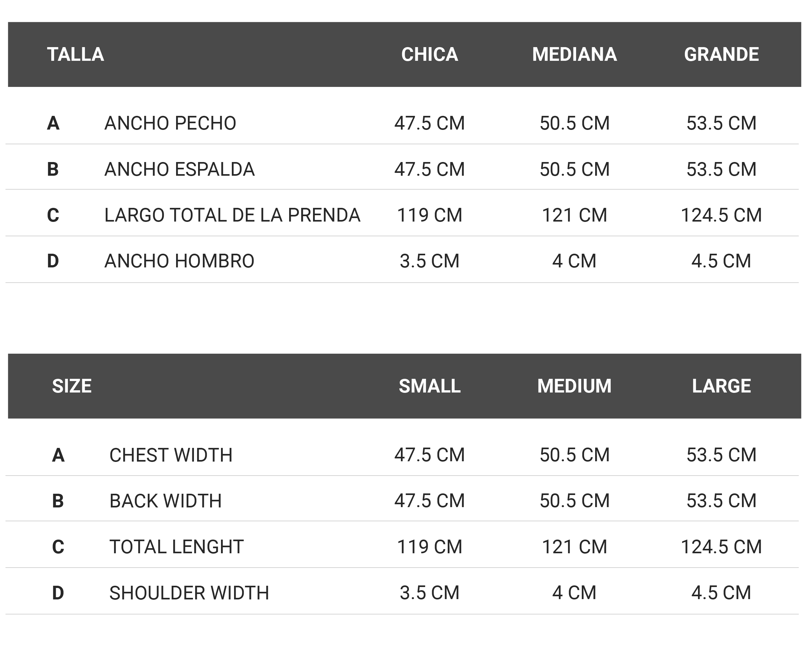Select the 121 CM value under MEDIUM

[575, 547]
